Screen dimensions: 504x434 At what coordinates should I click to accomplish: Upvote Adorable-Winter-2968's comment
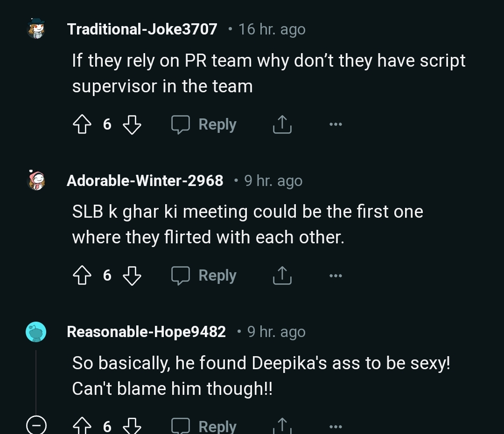click(x=82, y=276)
